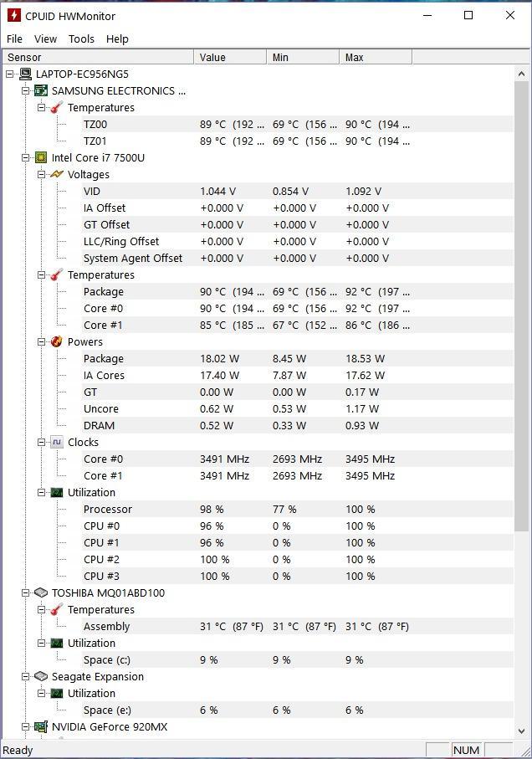Open the View menu
This screenshot has width=532, height=759.
(45, 38)
